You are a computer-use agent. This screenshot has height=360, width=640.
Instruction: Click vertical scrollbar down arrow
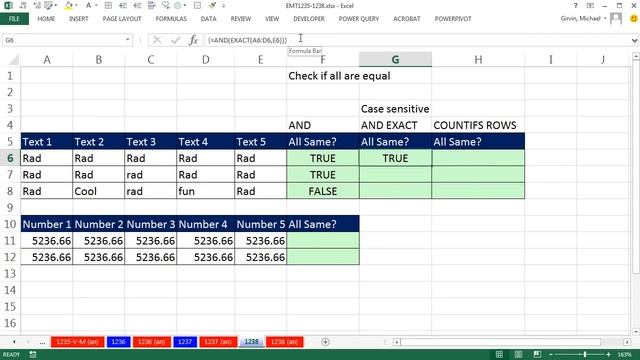(636, 332)
